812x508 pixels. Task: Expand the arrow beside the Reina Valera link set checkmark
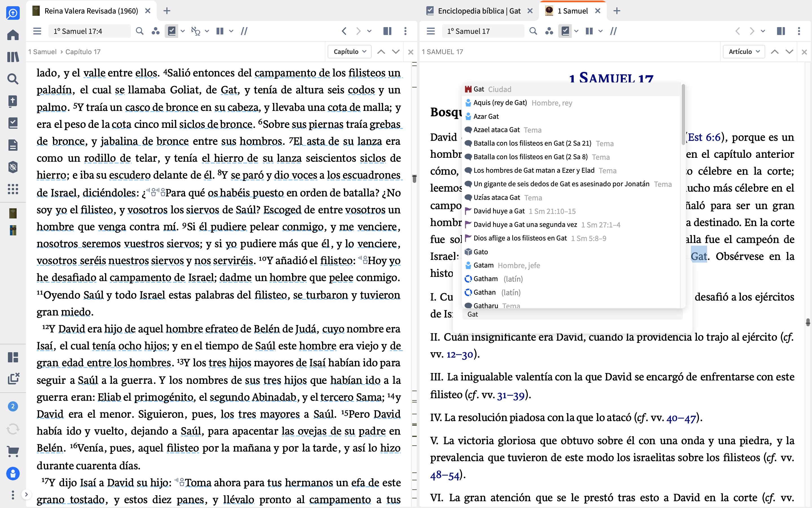coord(182,31)
